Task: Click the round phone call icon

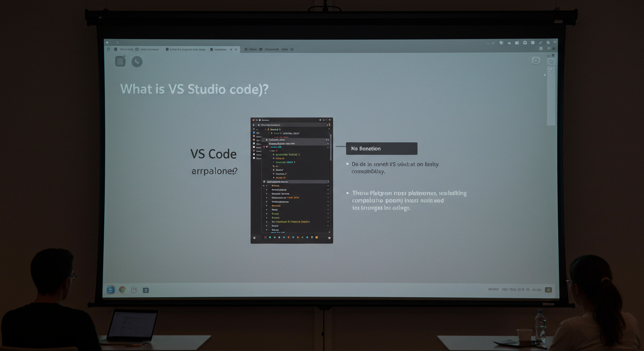Action: 137,62
